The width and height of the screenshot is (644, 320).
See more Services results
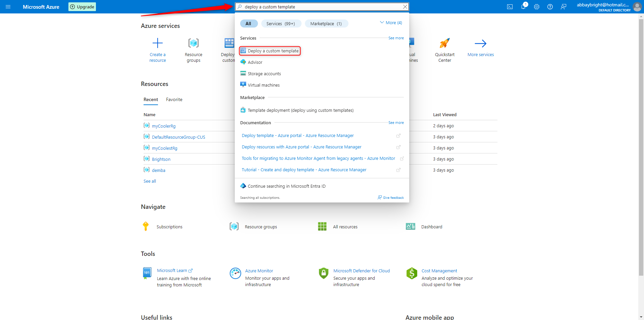click(x=396, y=38)
